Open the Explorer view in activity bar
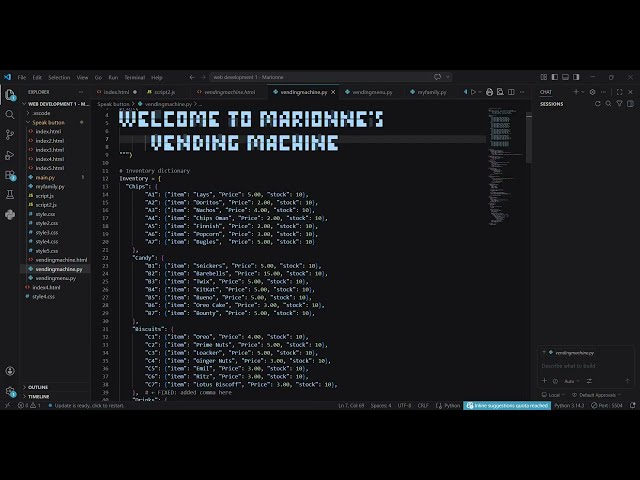Screen dimensions: 640x480 10,95
